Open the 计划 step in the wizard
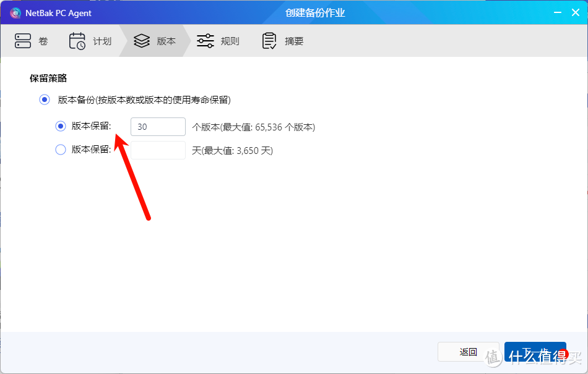588x374 pixels. tap(90, 41)
